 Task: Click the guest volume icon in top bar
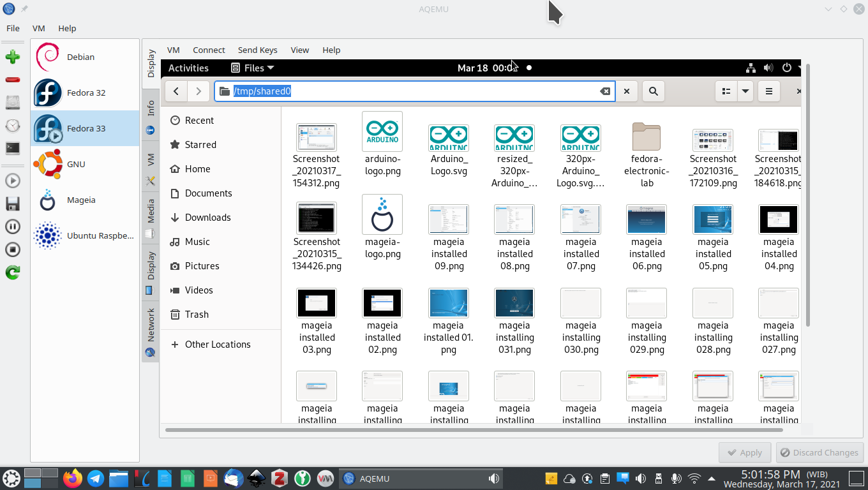pyautogui.click(x=768, y=68)
